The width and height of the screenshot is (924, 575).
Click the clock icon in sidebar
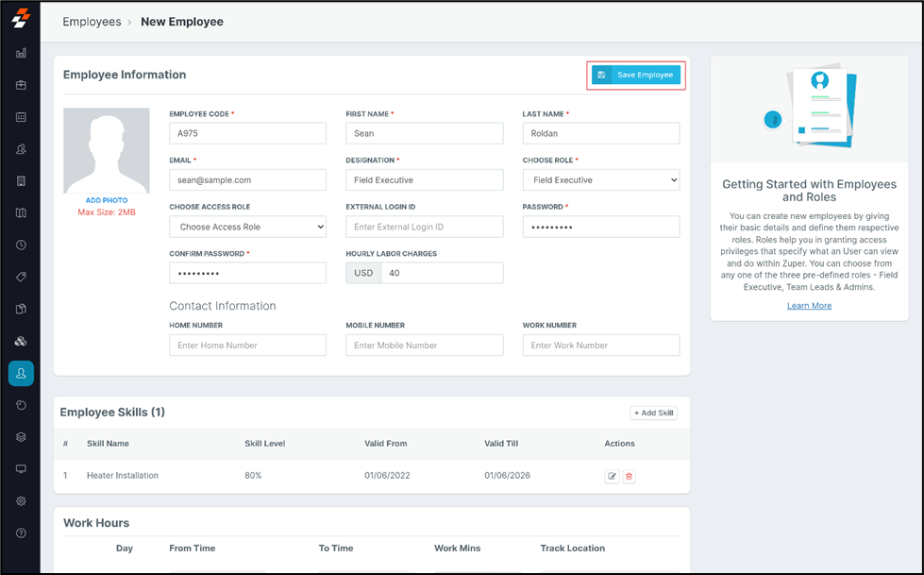(21, 245)
